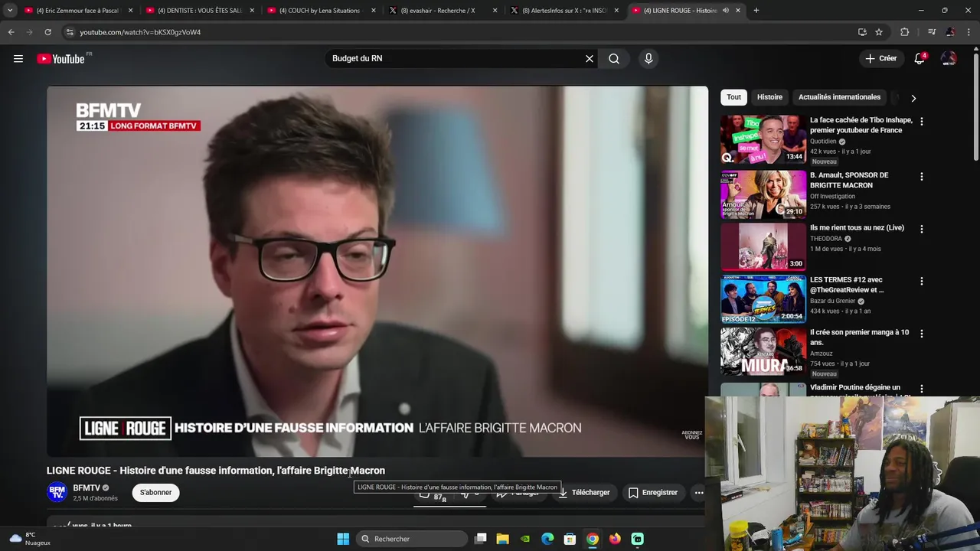Open Task View on the taskbar
The height and width of the screenshot is (551, 980).
pyautogui.click(x=480, y=539)
